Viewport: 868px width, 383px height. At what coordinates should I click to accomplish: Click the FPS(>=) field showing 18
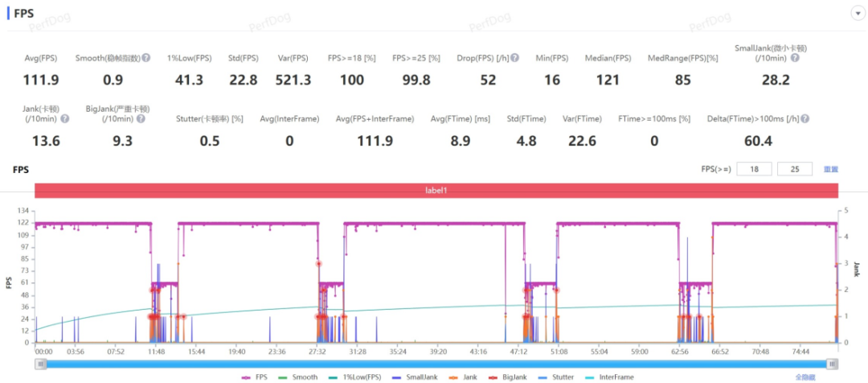(x=754, y=169)
